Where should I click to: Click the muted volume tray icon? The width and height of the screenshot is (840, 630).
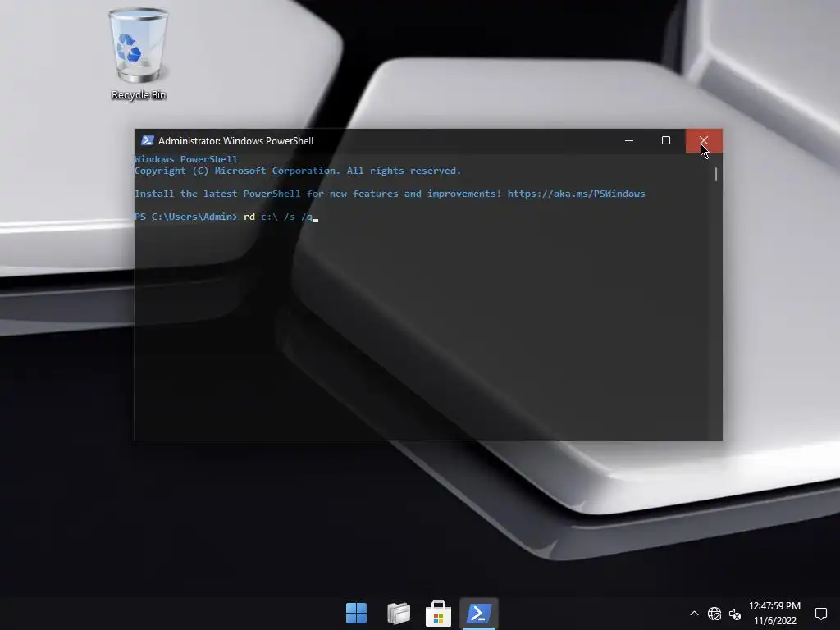[735, 614]
